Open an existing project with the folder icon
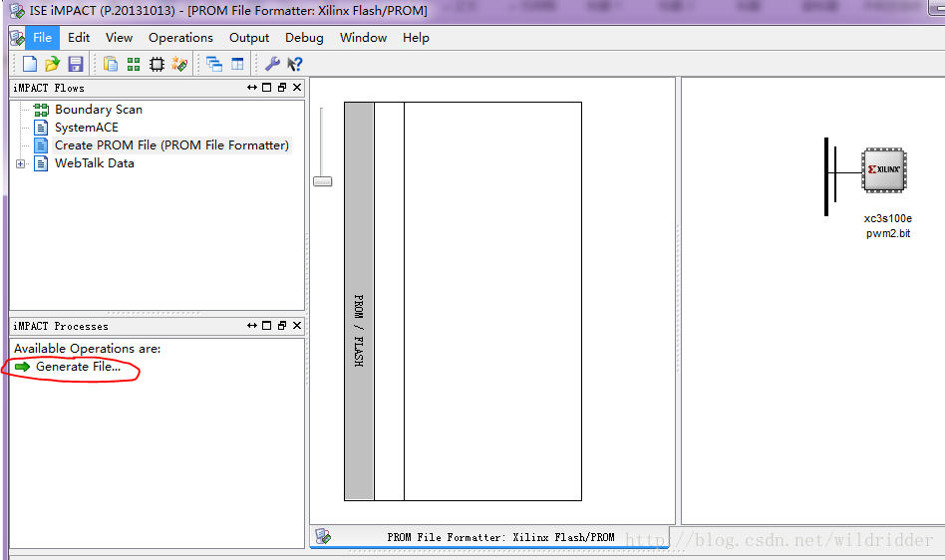The image size is (945, 560). pos(53,64)
